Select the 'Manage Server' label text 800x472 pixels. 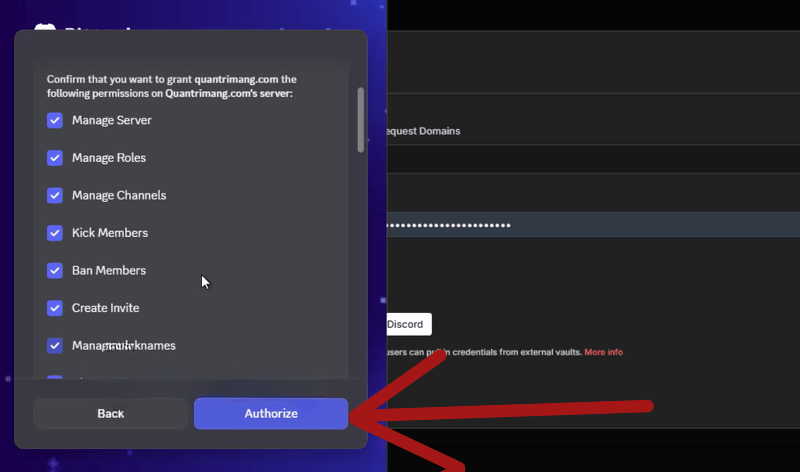pos(112,120)
